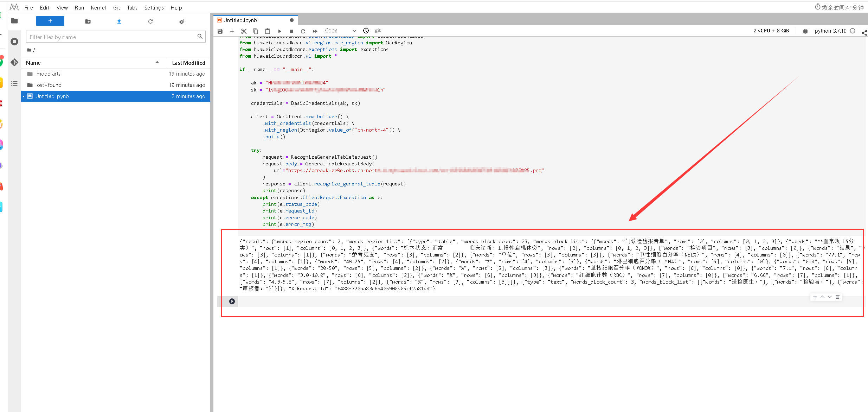Click the blue new launcher plus button
Screen dimensions: 868x412
coord(50,21)
